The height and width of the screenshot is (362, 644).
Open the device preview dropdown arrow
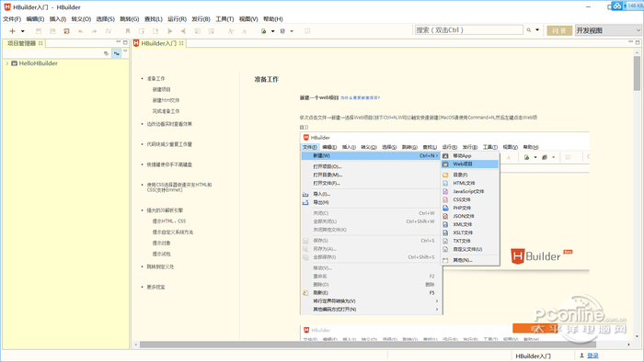(292, 31)
